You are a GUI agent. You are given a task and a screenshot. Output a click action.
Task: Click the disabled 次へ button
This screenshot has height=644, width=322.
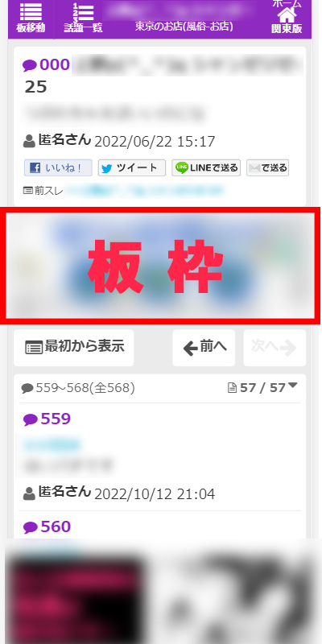tap(275, 348)
